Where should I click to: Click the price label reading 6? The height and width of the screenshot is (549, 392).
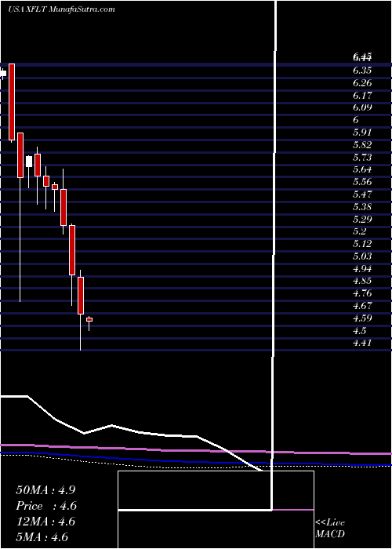356,120
